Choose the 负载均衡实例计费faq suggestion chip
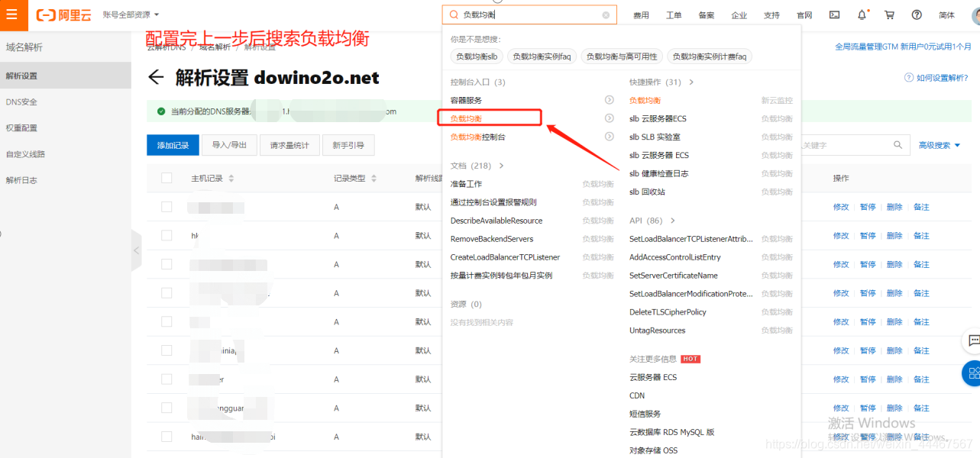Viewport: 980px width, 458px height. [x=710, y=56]
